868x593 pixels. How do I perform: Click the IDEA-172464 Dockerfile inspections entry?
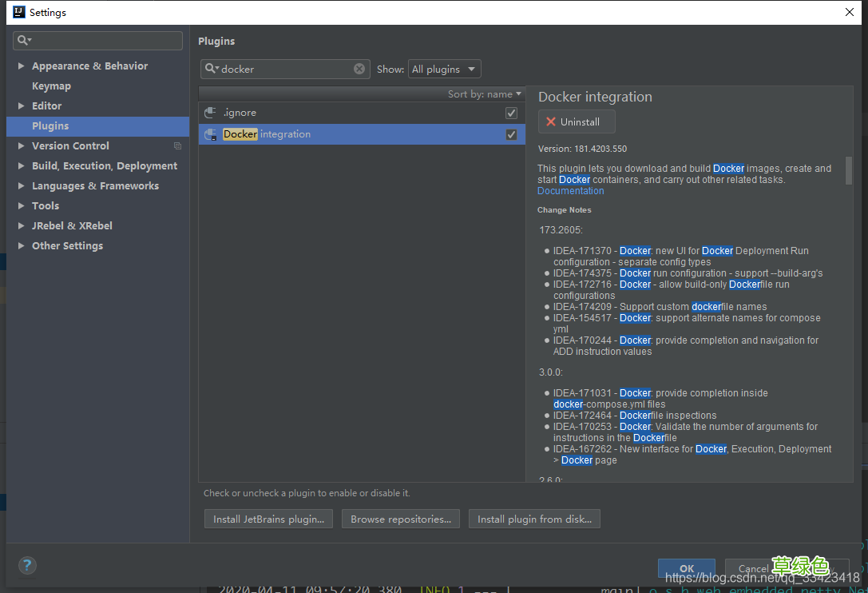coord(634,416)
